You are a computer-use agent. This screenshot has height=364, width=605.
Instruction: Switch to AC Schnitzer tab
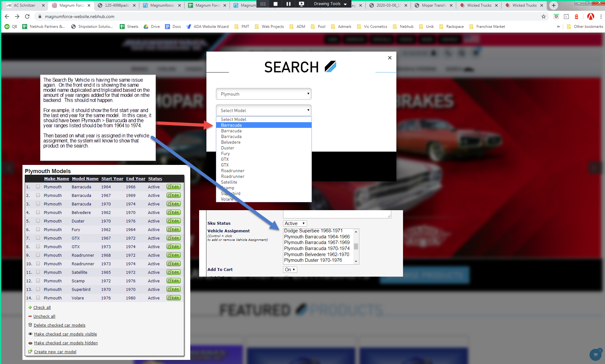click(x=24, y=5)
